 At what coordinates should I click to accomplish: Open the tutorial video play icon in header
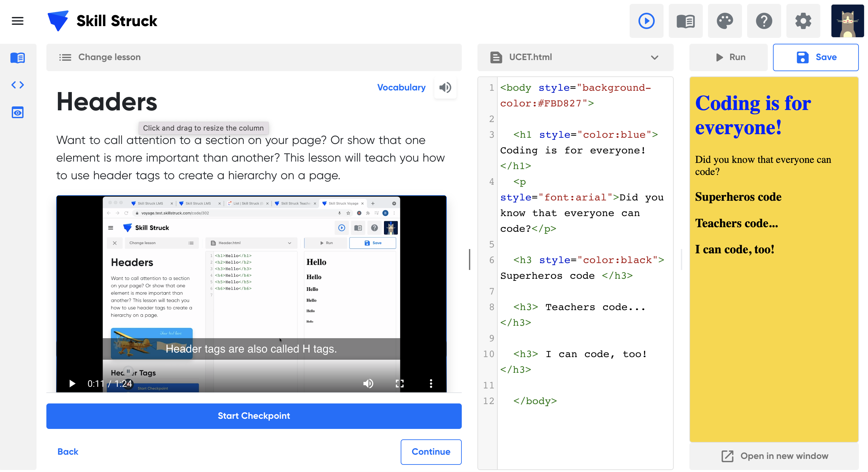coord(646,21)
